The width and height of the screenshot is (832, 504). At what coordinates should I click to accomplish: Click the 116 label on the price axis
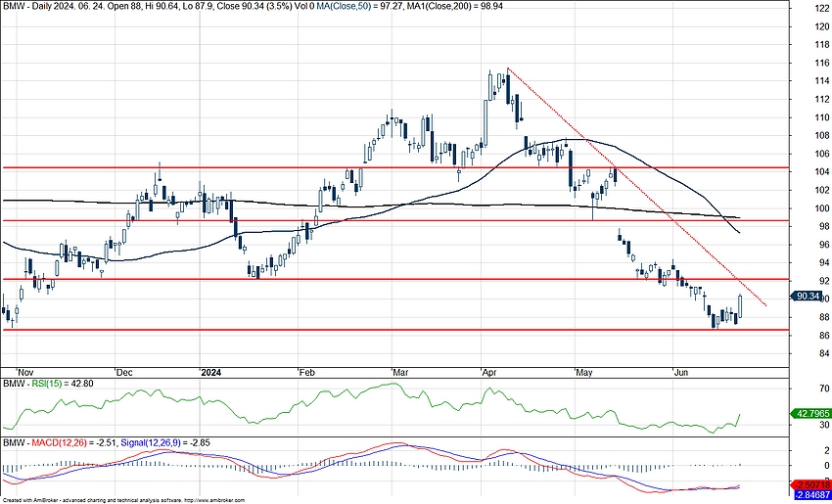coord(823,63)
